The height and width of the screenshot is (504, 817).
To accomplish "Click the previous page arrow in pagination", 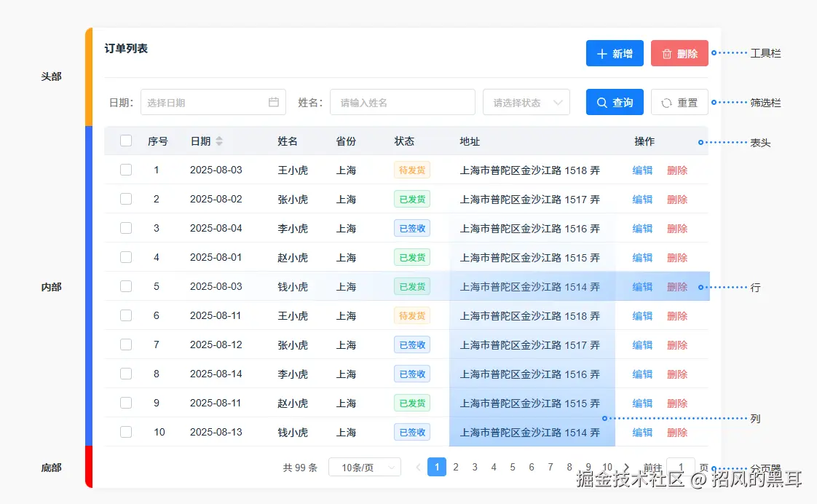I will (x=418, y=467).
